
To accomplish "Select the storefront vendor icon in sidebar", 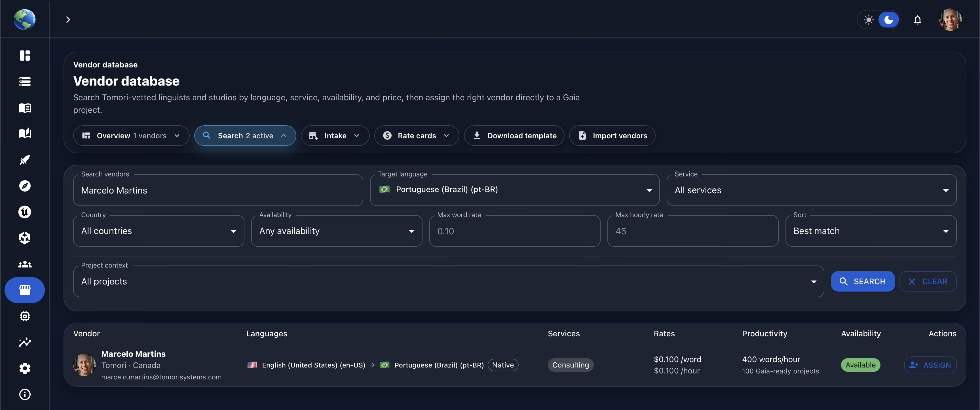I will pyautogui.click(x=25, y=290).
